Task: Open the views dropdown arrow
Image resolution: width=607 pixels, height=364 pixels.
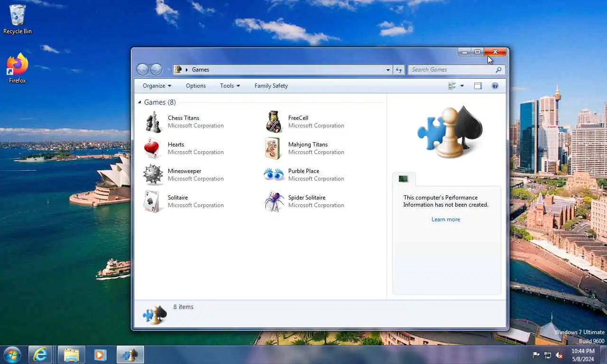Action: click(x=462, y=86)
